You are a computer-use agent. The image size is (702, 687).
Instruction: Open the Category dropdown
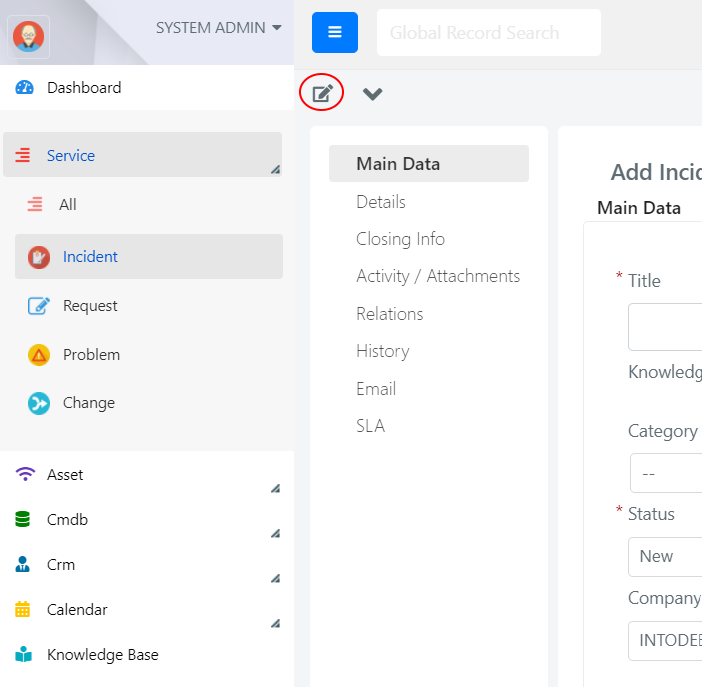(x=666, y=473)
